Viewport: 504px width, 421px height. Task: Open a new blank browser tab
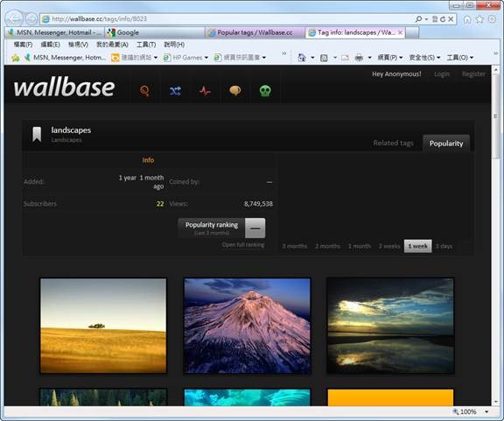[x=413, y=32]
